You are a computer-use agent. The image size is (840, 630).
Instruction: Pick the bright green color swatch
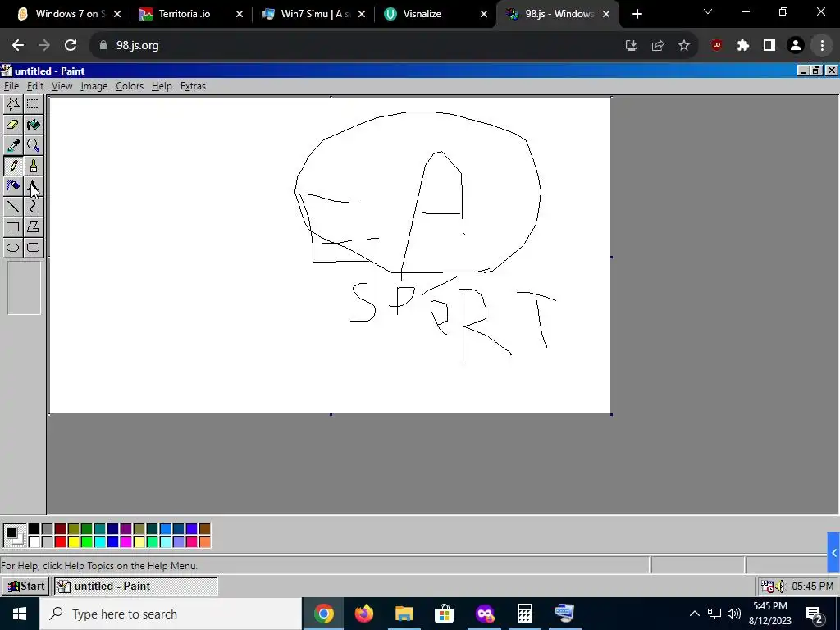pos(86,542)
